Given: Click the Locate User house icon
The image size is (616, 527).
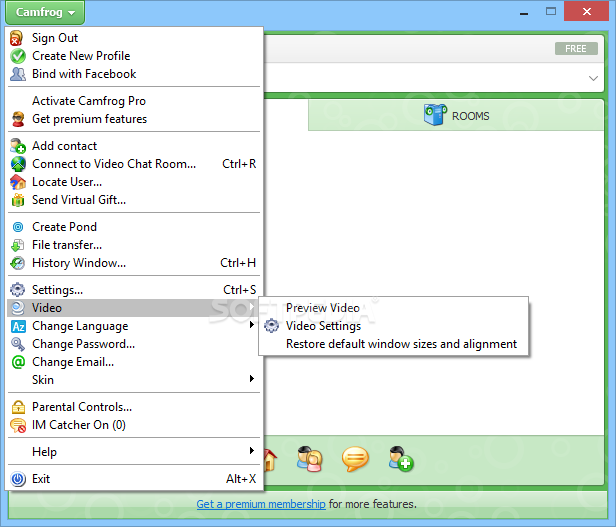Looking at the screenshot, I should pos(18,182).
